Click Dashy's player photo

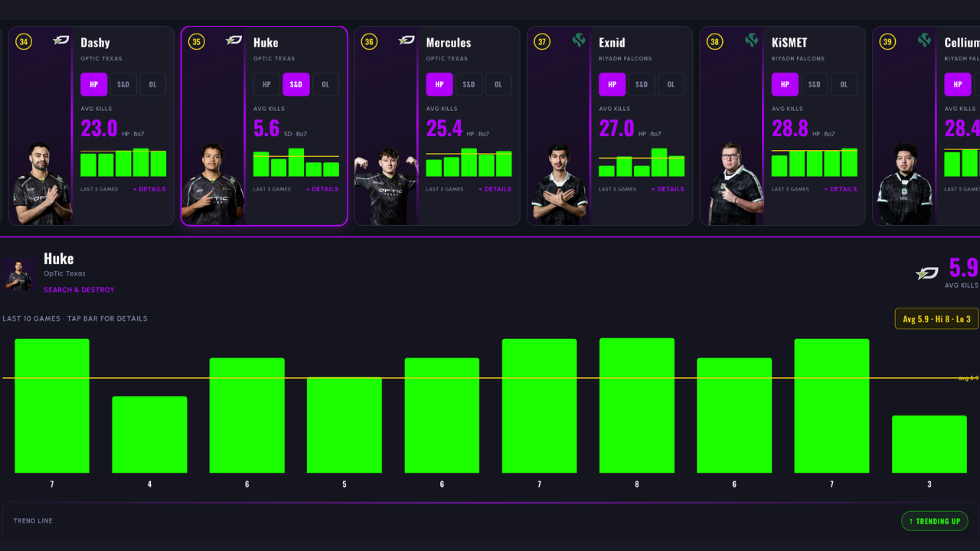(41, 184)
